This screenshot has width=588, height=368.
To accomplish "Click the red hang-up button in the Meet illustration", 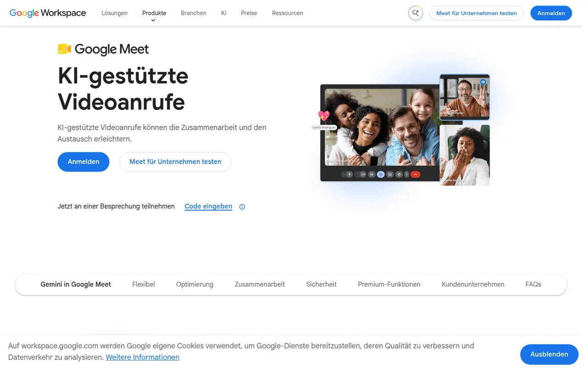I will point(415,174).
